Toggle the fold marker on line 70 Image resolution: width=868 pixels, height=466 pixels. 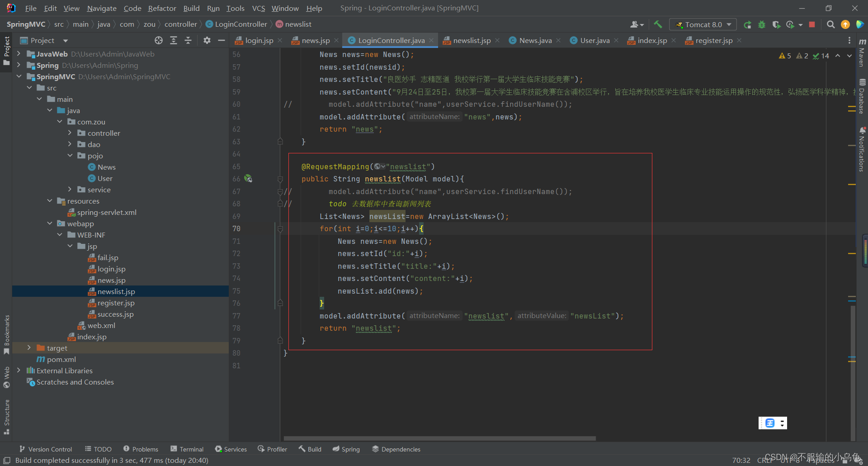tap(280, 229)
